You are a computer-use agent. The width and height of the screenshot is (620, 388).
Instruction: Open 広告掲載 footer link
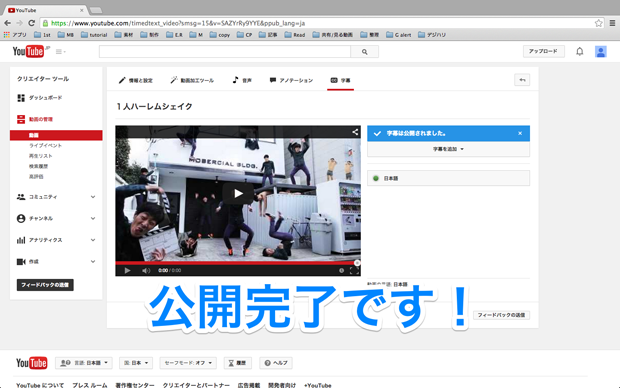click(249, 385)
